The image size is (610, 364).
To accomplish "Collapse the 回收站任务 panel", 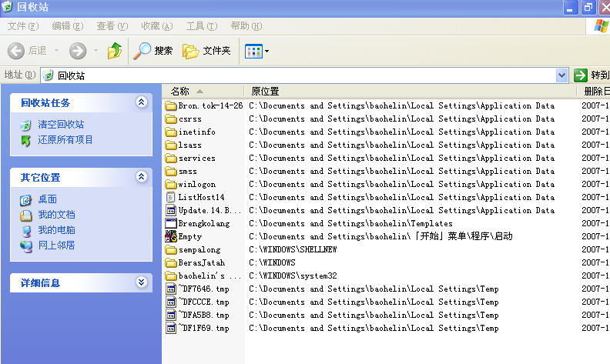I will coord(141,102).
